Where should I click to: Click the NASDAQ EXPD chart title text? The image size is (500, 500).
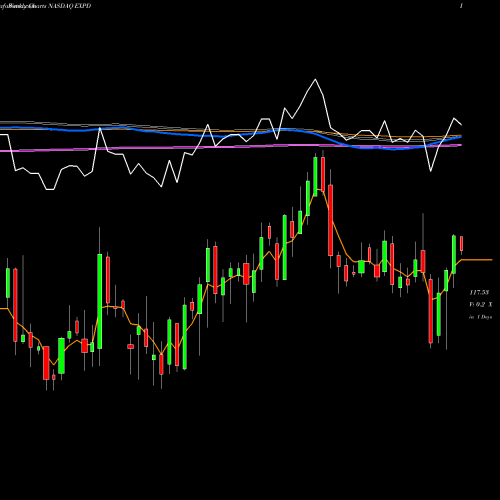[x=69, y=6]
